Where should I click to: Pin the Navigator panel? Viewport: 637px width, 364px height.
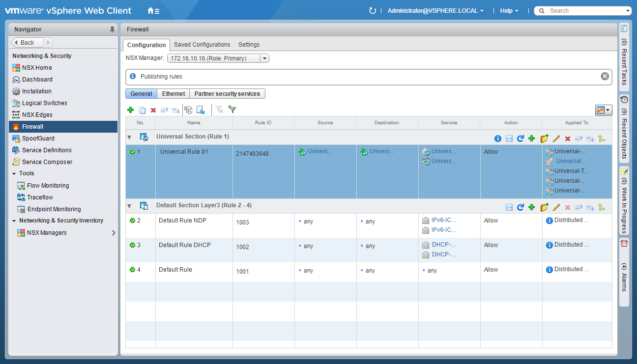[x=112, y=29]
